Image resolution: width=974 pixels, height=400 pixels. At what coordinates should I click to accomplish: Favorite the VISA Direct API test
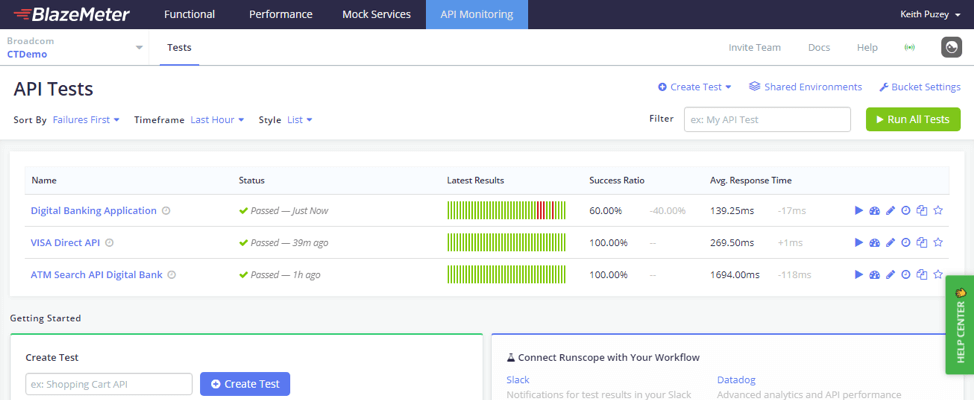[x=938, y=242]
